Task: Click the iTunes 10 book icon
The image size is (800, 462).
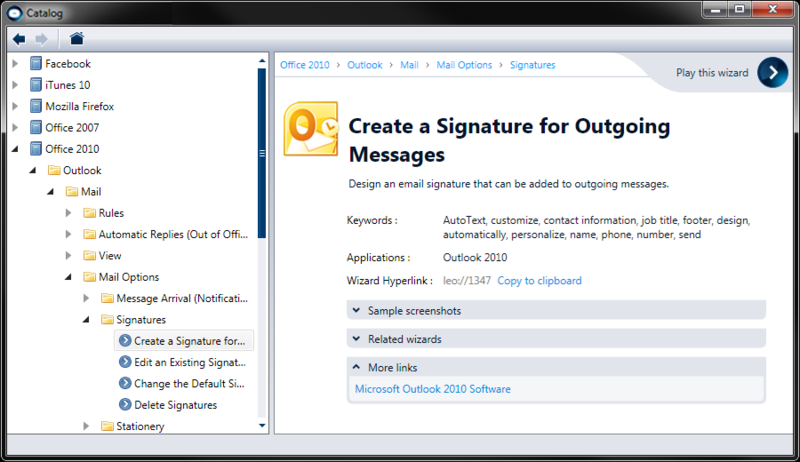Action: (36, 85)
